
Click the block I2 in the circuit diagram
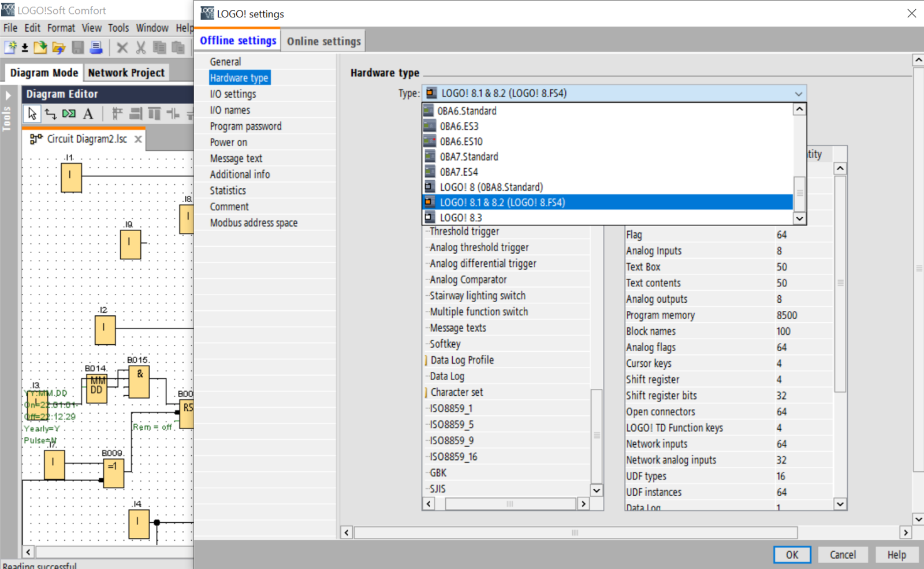[x=105, y=330]
